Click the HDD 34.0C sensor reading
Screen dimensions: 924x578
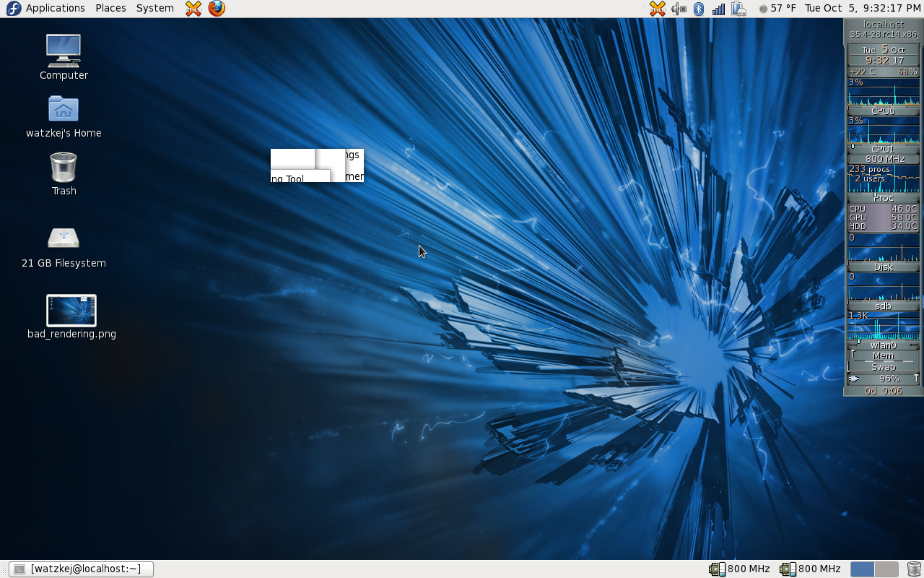click(883, 226)
